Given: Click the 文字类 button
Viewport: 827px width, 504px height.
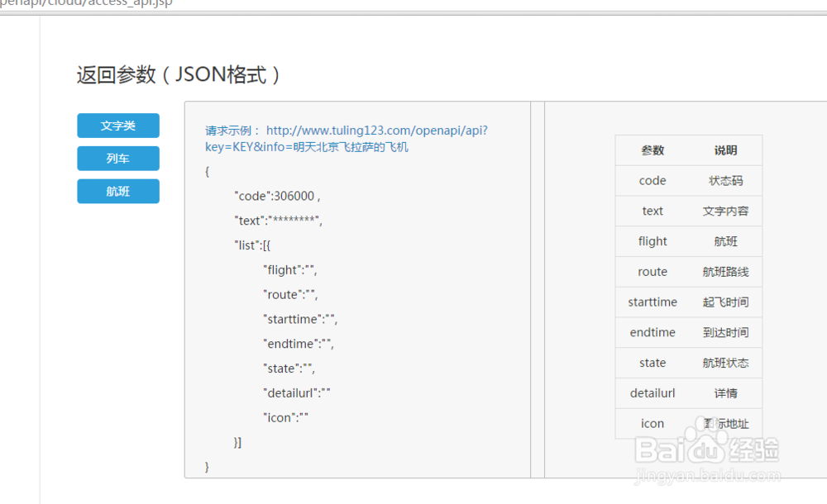Looking at the screenshot, I should [x=118, y=126].
